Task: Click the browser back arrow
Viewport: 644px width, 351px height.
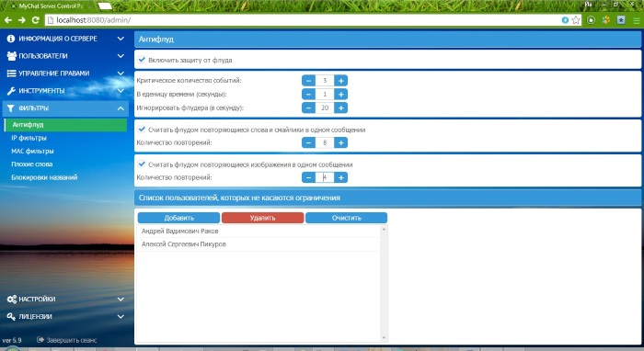Action: [8, 20]
